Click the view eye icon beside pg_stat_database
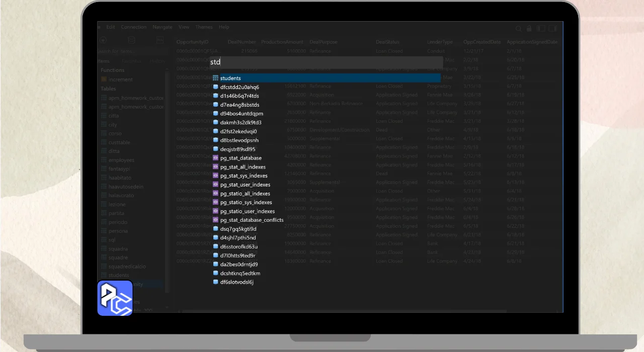The width and height of the screenshot is (644, 352). [215, 158]
